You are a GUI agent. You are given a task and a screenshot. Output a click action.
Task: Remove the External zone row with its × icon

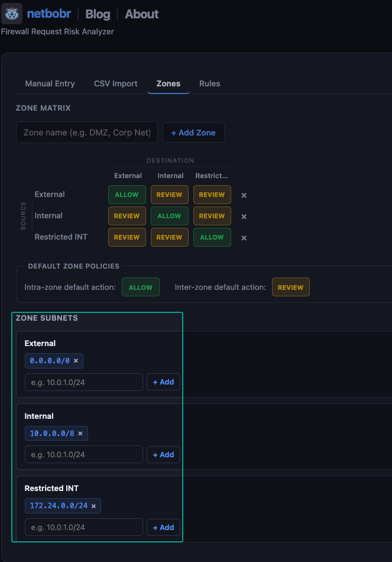pyautogui.click(x=244, y=195)
